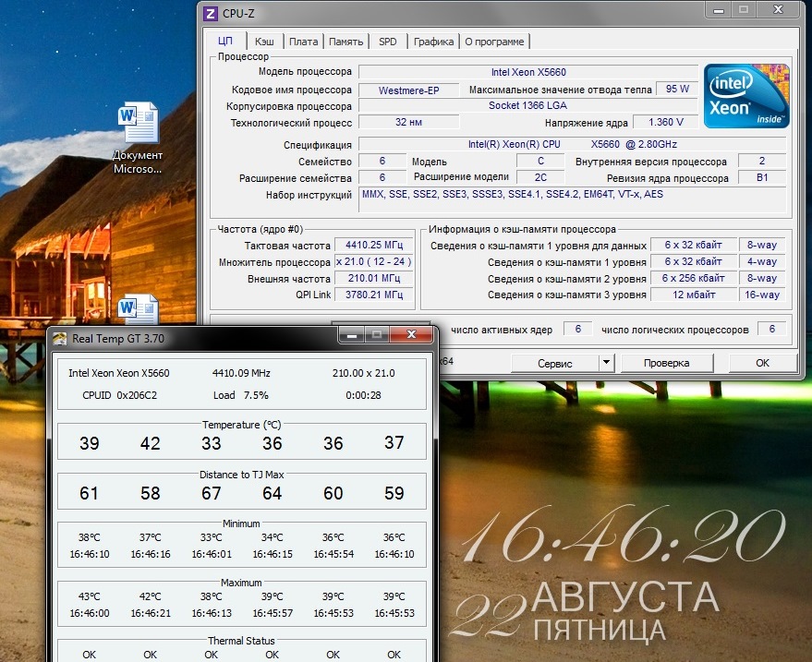Open the Сервис dropdown arrow in CPU-Z
Screen dimensions: 812x662
click(x=606, y=363)
